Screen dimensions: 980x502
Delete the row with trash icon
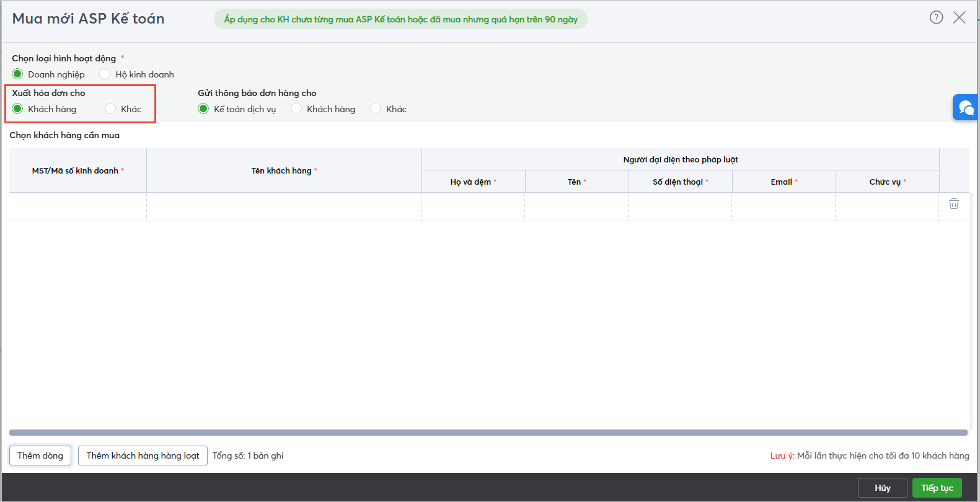[x=954, y=203]
